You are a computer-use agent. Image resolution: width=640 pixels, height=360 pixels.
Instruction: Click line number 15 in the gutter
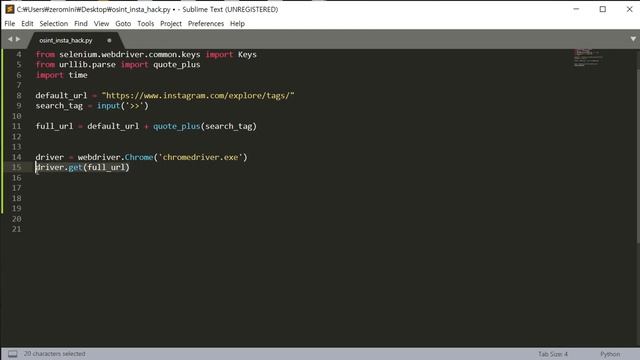pyautogui.click(x=16, y=167)
